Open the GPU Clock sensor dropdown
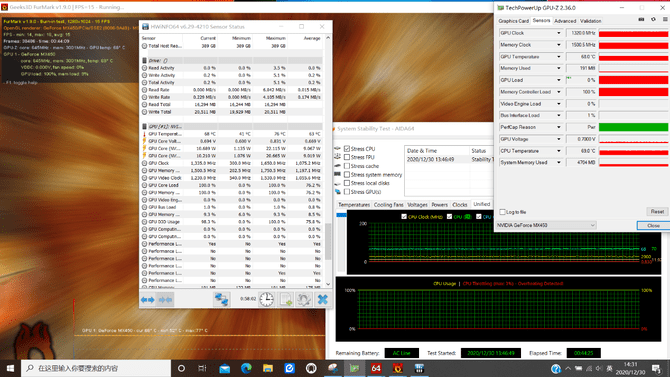 coord(558,33)
